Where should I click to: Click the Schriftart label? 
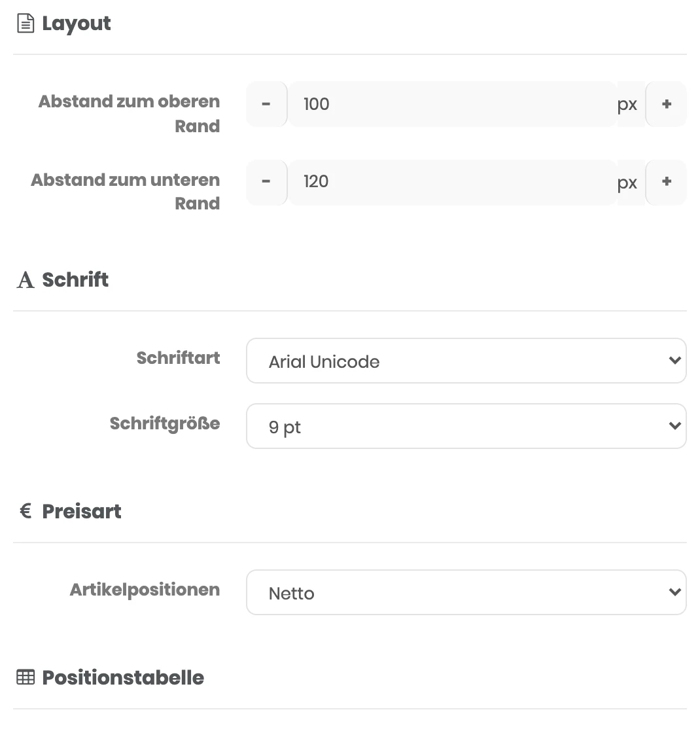pos(178,358)
